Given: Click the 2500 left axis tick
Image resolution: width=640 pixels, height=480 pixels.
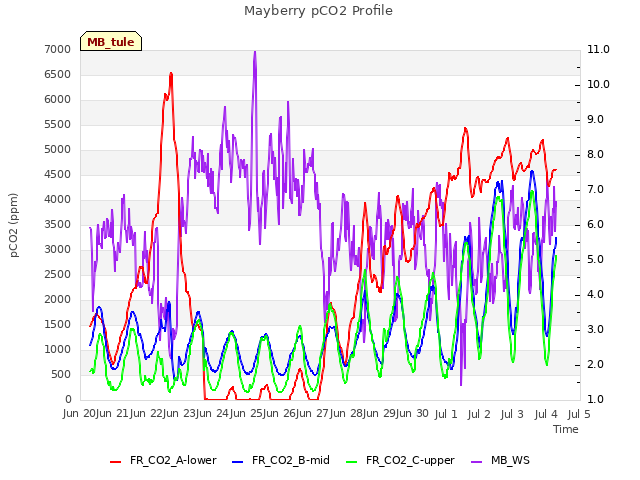Looking at the screenshot, I should click(x=58, y=275).
